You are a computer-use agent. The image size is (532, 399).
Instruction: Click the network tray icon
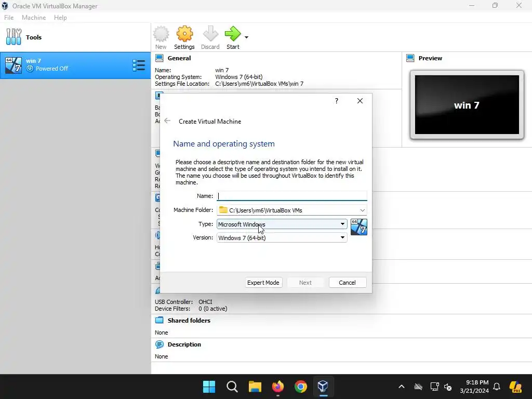coord(434,387)
